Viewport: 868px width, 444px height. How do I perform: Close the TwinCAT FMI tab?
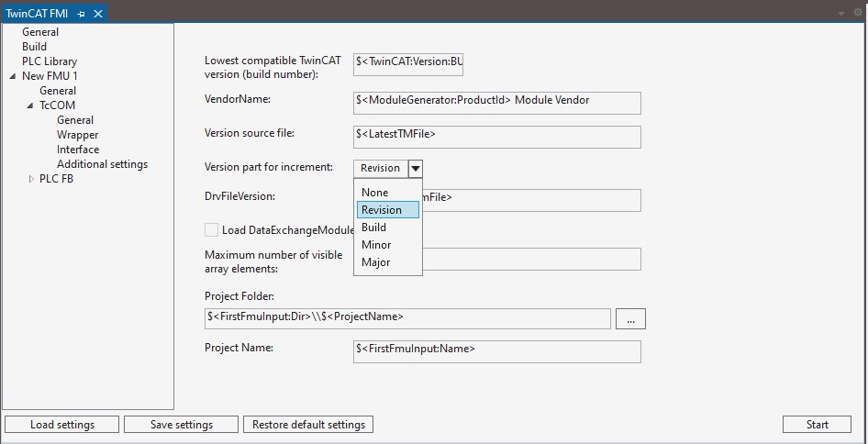[x=98, y=14]
